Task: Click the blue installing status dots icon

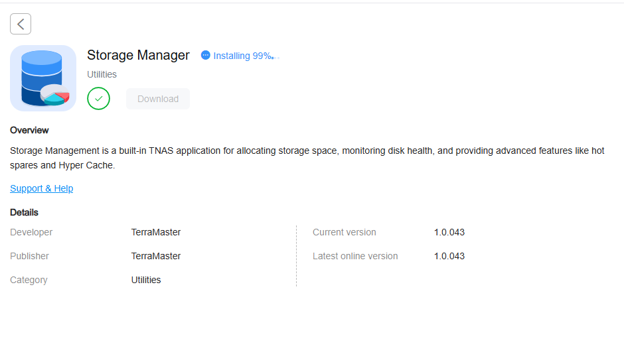Action: [x=205, y=55]
